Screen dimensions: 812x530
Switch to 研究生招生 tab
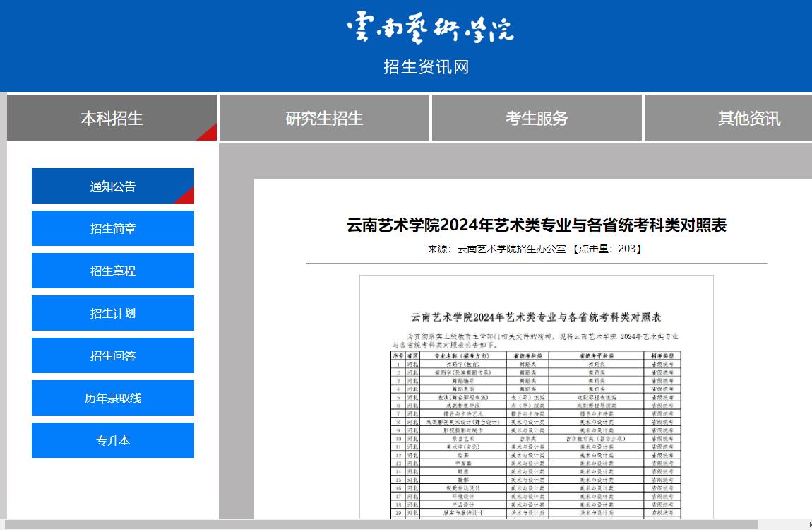[324, 117]
